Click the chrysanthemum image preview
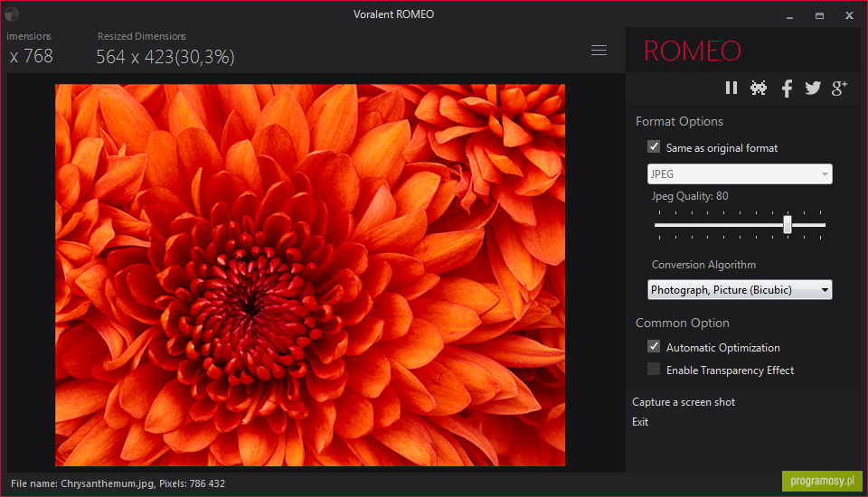Screen dimensions: 868x497 (x=310, y=275)
